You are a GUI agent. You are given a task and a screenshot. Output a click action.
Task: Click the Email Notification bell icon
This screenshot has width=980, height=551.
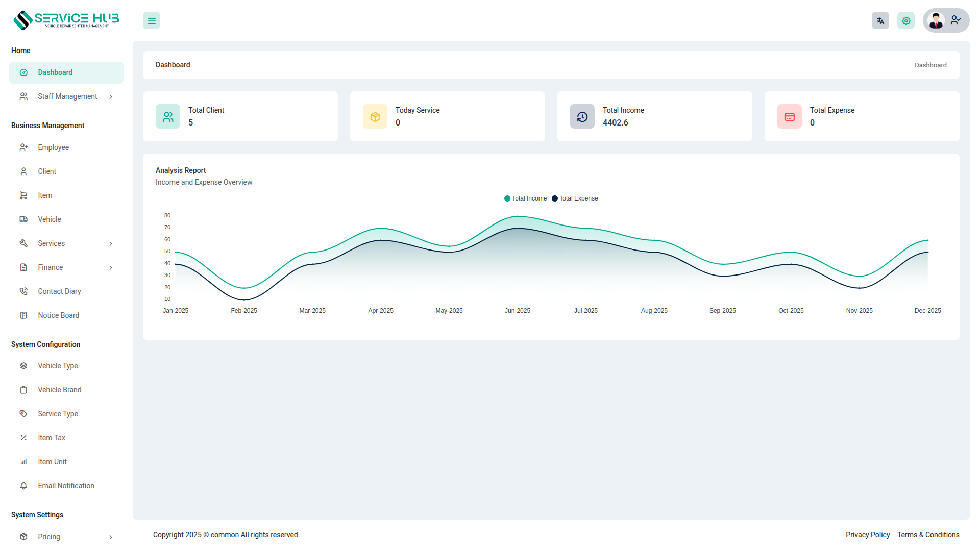(23, 486)
